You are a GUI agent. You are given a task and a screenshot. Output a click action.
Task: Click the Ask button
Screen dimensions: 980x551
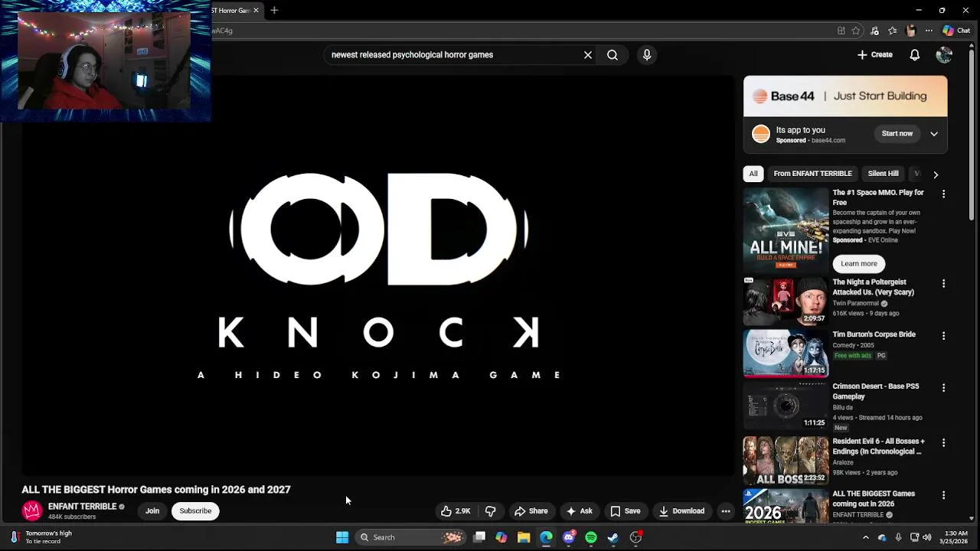(579, 511)
